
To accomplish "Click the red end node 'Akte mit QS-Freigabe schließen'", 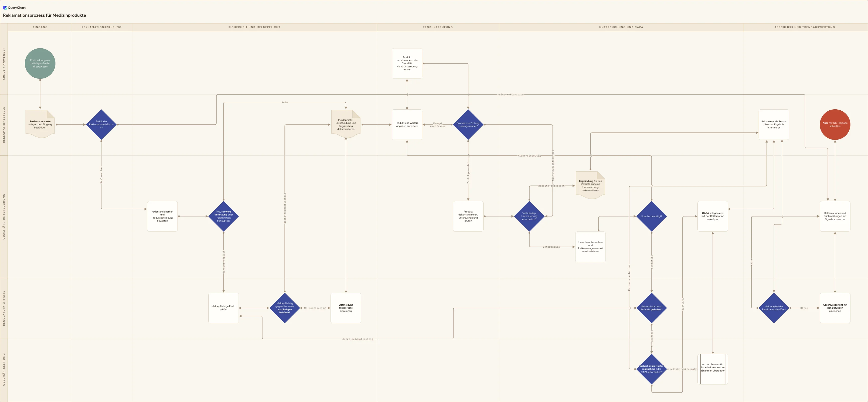I will pos(835,125).
